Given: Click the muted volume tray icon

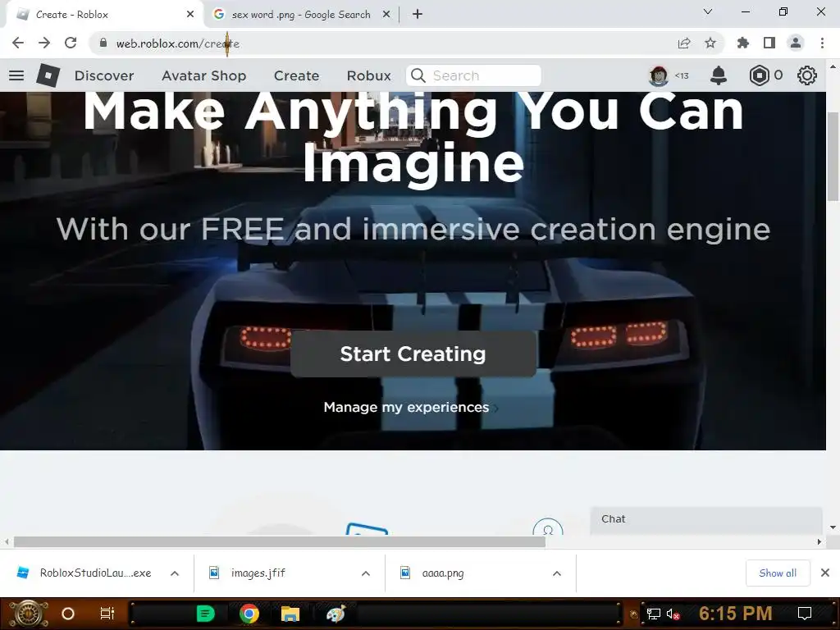Looking at the screenshot, I should tap(673, 614).
